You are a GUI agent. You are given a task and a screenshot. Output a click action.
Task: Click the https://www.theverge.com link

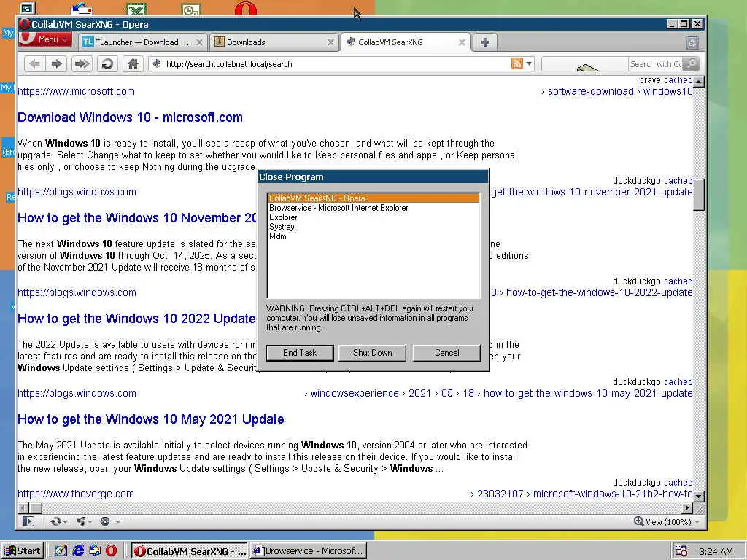pos(76,494)
